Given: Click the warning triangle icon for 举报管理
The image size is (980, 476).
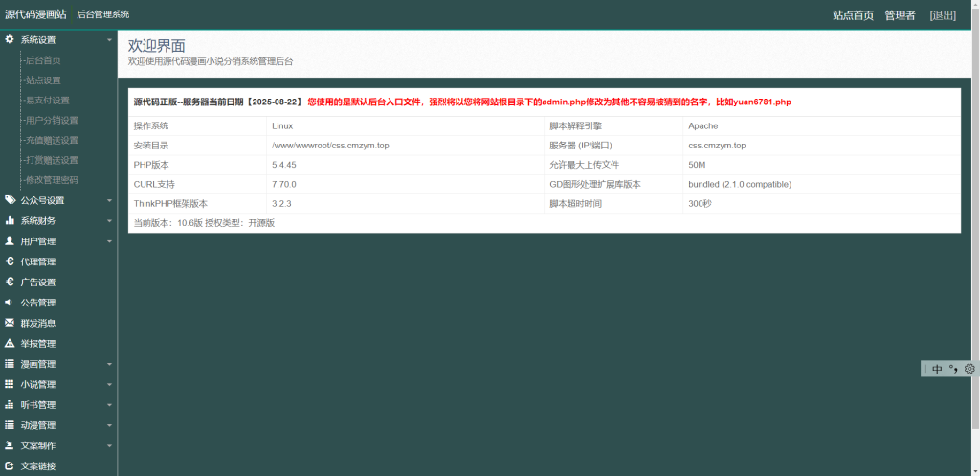Looking at the screenshot, I should pos(10,343).
